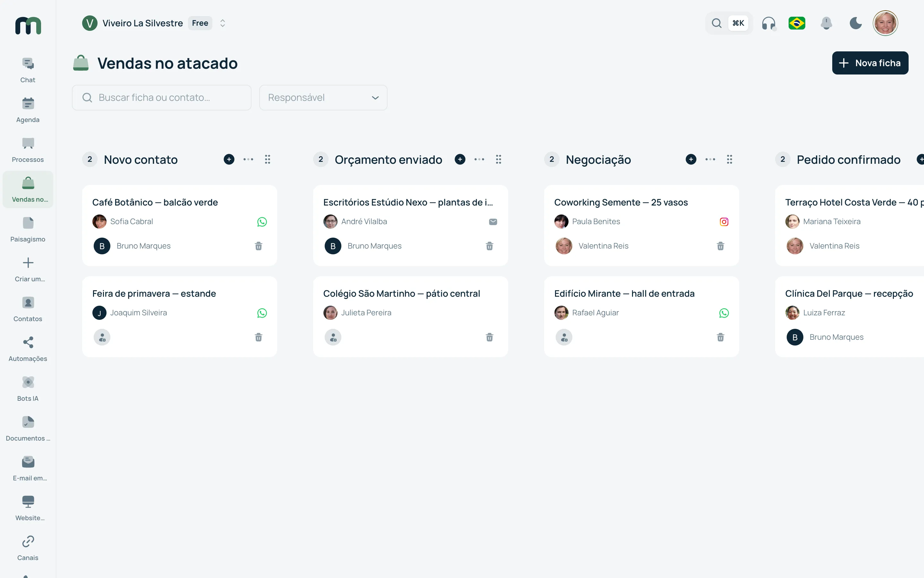Viewport: 924px width, 578px height.
Task: Click Novo contato column drag handle
Action: 268,159
